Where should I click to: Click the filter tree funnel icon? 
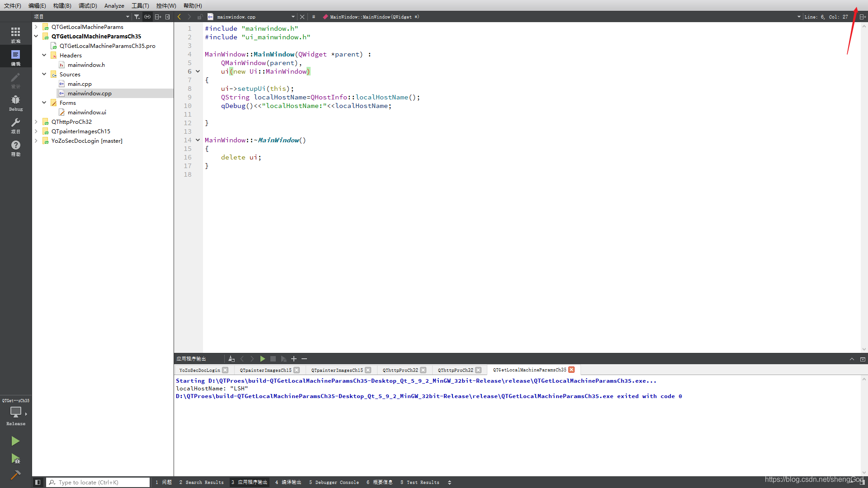137,17
